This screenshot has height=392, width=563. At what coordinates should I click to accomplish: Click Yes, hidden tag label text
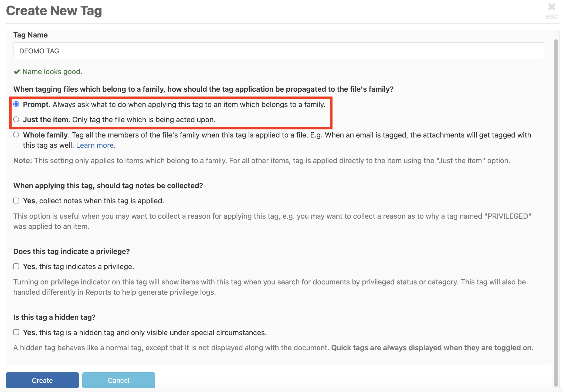145,333
